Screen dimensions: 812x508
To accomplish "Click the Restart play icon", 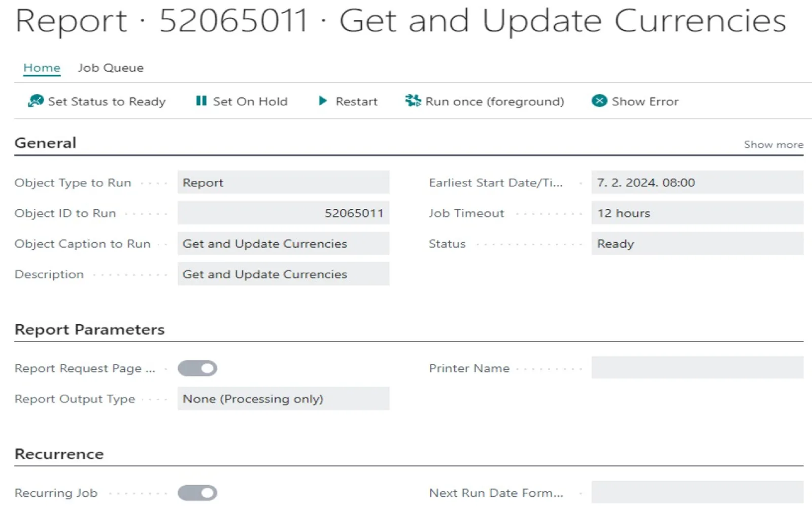I will 323,101.
